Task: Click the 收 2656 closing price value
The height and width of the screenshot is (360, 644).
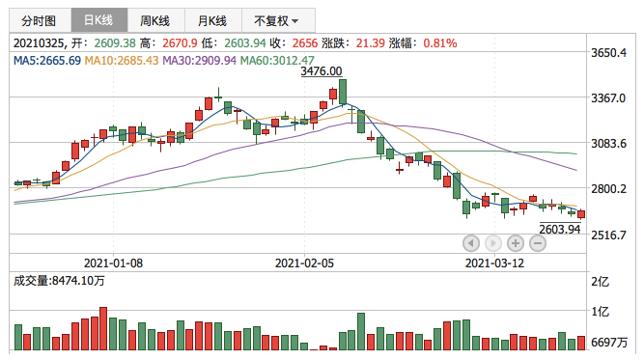Action: click(x=305, y=43)
